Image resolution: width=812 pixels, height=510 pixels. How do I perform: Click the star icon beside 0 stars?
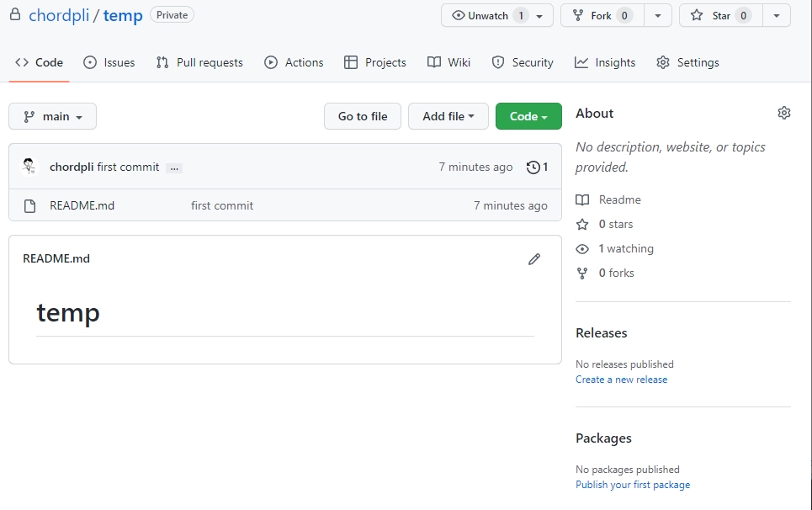(x=582, y=224)
